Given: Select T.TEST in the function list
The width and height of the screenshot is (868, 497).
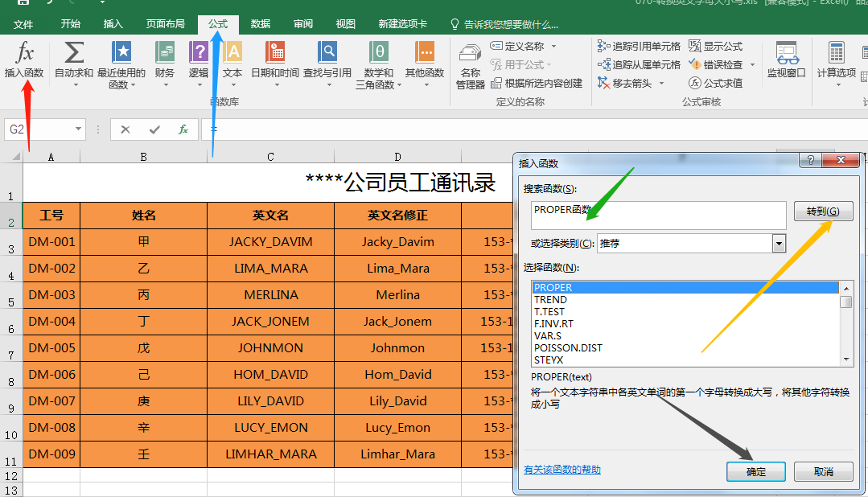Looking at the screenshot, I should tap(685, 311).
